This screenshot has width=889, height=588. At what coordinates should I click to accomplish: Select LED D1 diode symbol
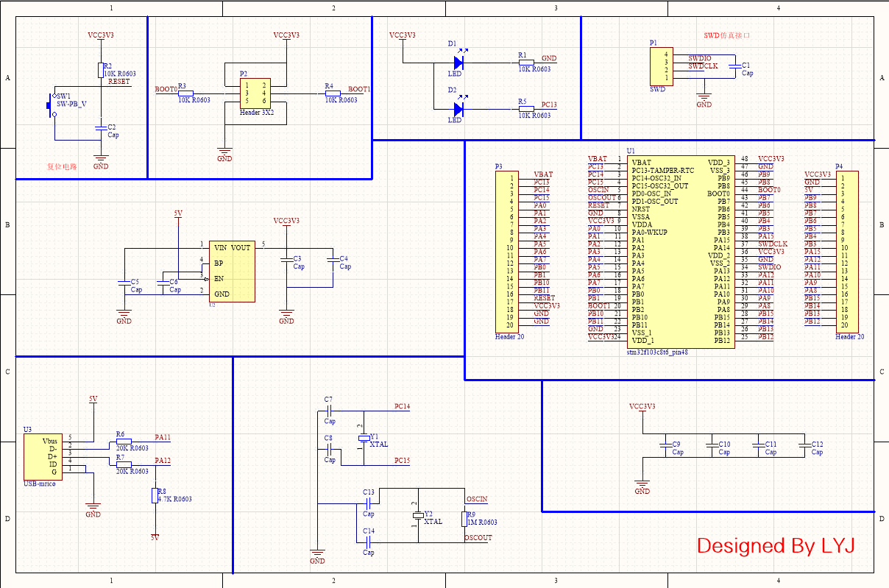(458, 63)
